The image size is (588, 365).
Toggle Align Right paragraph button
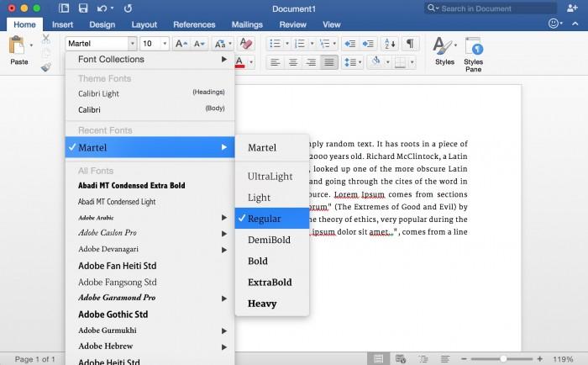(311, 62)
